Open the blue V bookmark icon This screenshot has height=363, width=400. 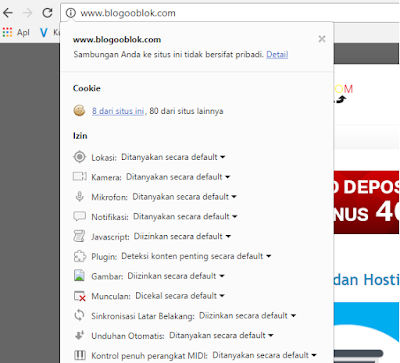click(43, 32)
